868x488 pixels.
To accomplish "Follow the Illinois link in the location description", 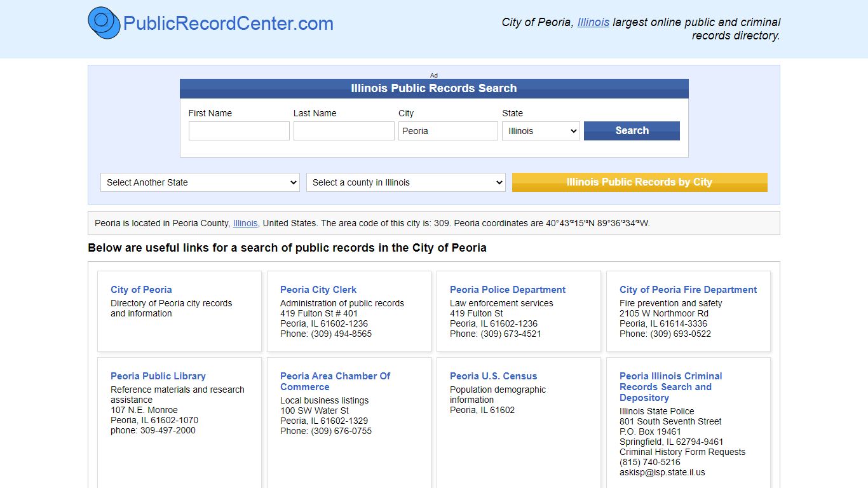I will [x=245, y=223].
